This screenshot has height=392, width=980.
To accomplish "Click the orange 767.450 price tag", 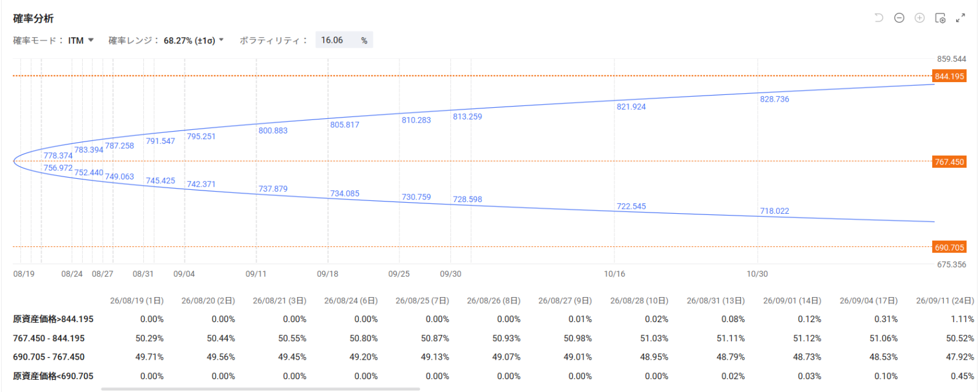I will tap(949, 162).
